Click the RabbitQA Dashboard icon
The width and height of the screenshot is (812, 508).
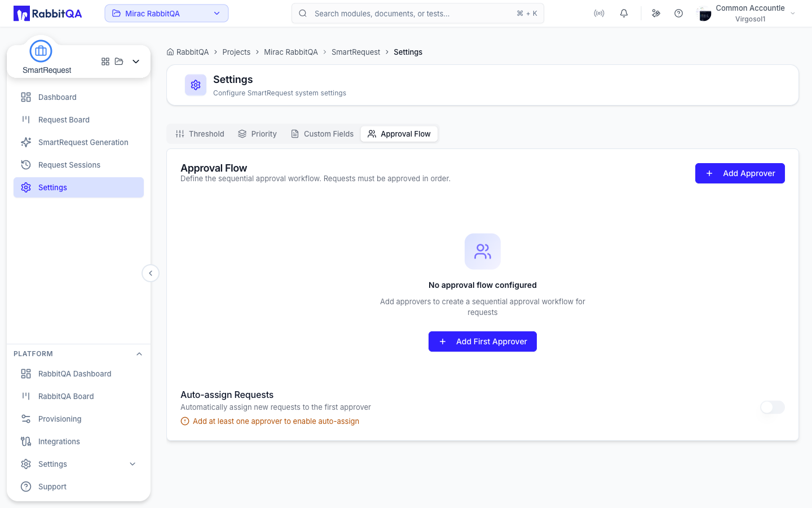tap(26, 374)
